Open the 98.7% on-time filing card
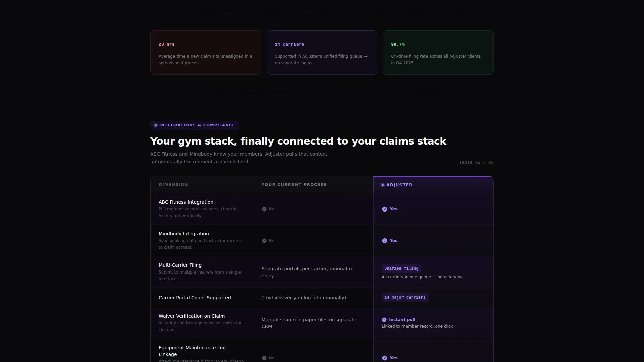 pos(438,52)
